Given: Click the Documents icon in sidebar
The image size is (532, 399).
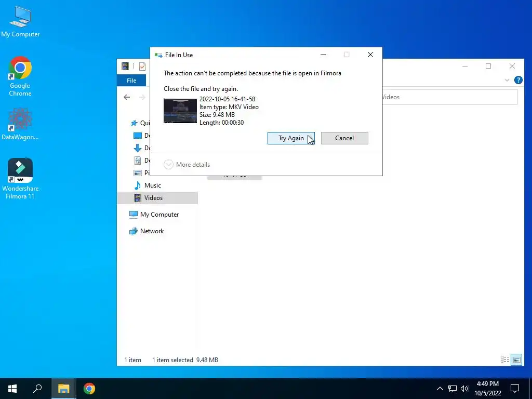Looking at the screenshot, I should click(x=137, y=160).
